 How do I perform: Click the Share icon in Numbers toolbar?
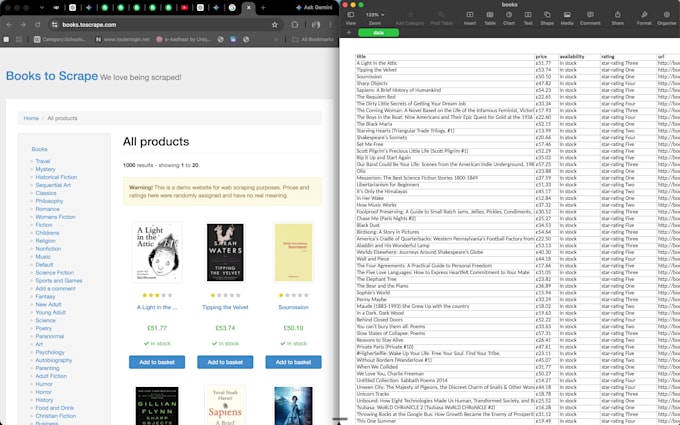[x=618, y=18]
